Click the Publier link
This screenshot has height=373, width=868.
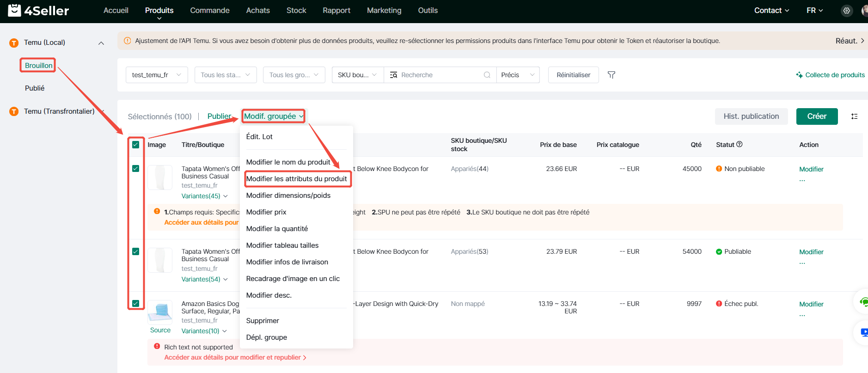point(219,116)
